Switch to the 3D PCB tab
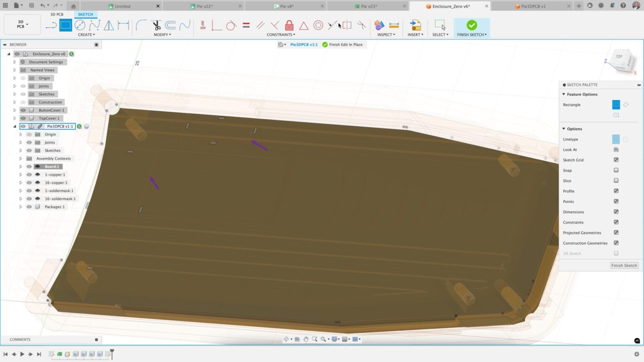The height and width of the screenshot is (362, 644). click(57, 14)
